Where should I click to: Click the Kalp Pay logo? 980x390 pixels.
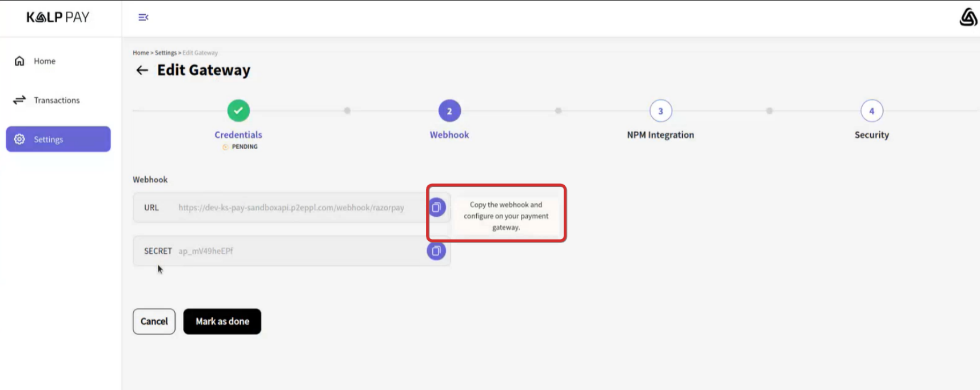(x=58, y=17)
